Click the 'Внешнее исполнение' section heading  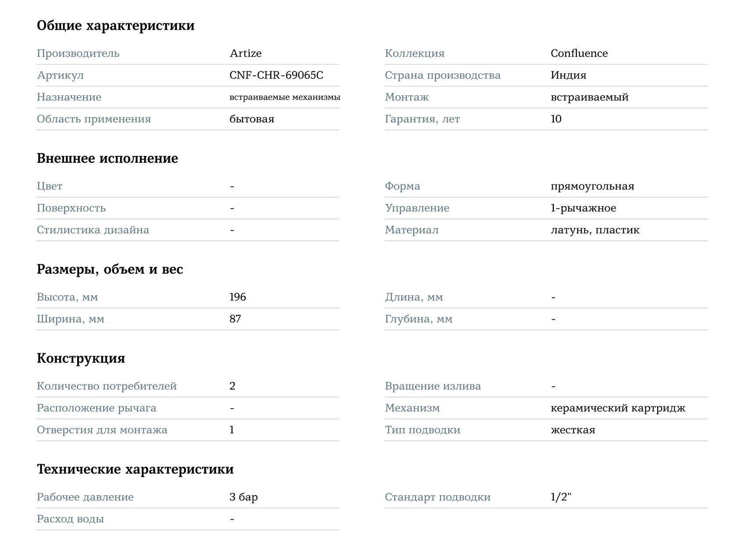tap(107, 158)
